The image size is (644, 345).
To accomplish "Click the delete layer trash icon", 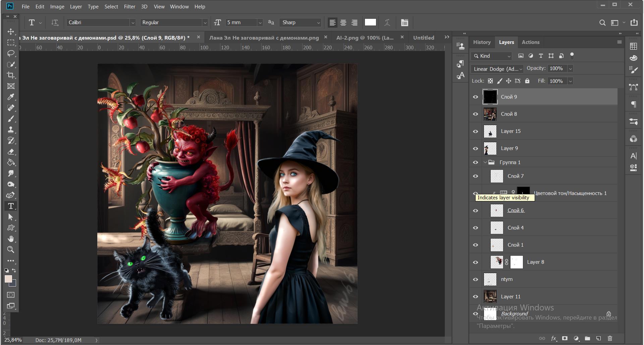I will click(610, 338).
